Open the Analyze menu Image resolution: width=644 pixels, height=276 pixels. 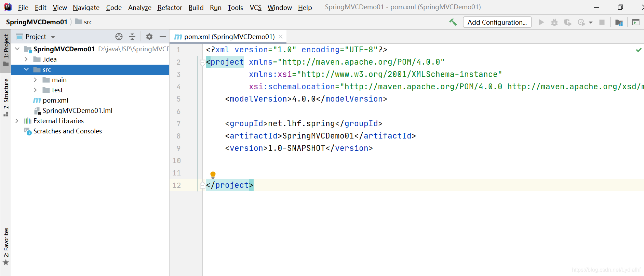point(140,8)
